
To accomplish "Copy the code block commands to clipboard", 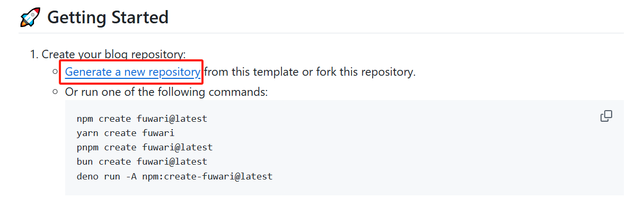I will click(606, 116).
